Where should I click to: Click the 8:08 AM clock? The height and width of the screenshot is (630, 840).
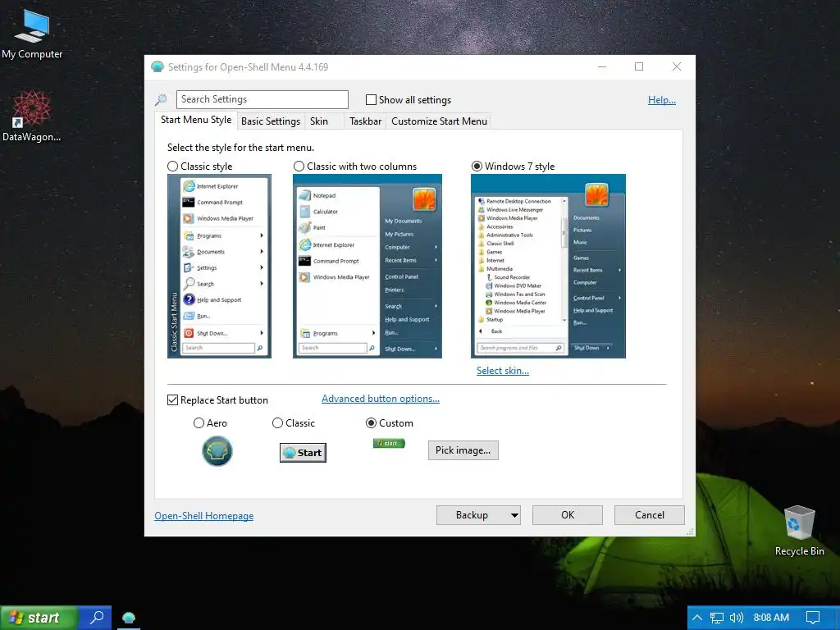tap(771, 618)
